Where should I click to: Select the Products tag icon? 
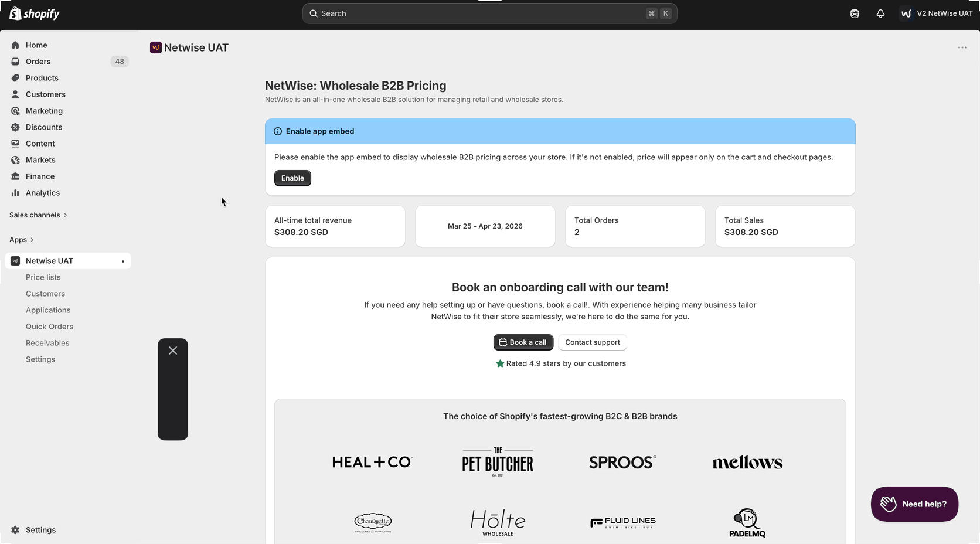(x=15, y=78)
